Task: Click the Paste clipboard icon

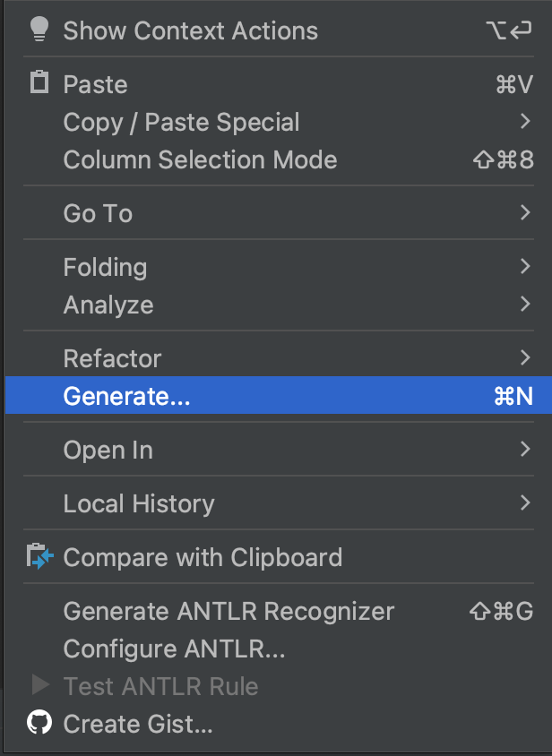Action: click(39, 83)
